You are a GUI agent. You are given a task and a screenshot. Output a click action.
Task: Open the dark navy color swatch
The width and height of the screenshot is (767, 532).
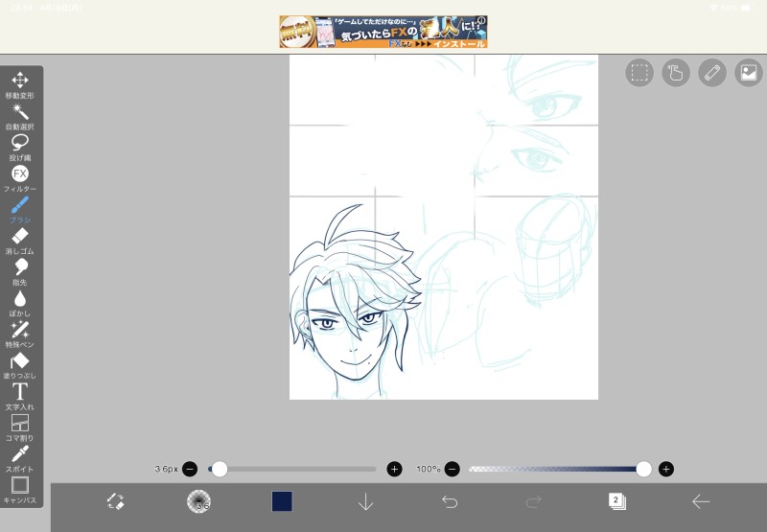coord(282,501)
